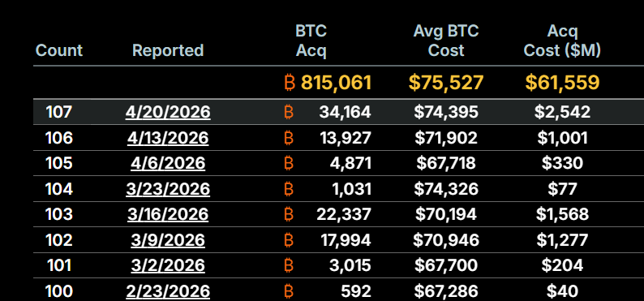Click the Bitcoin icon next to 3,015
644x301 pixels.
coord(289,265)
